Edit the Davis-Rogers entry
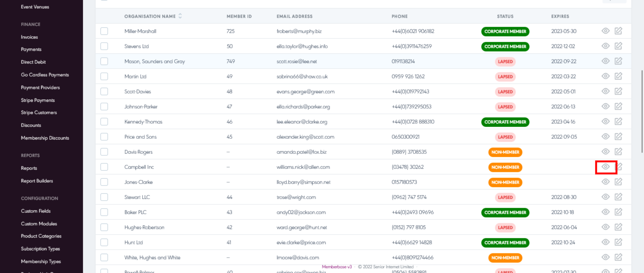Image resolution: width=644 pixels, height=273 pixels. tap(618, 152)
